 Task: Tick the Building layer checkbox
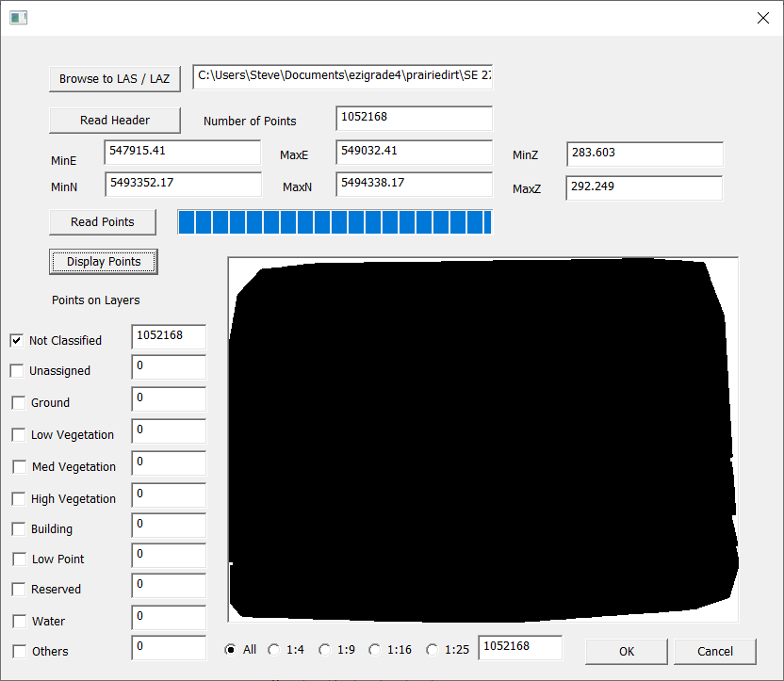pos(19,529)
